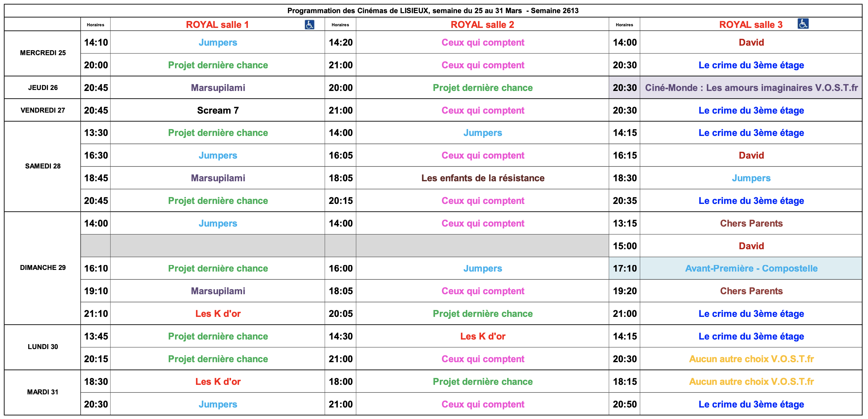The image size is (868, 419).
Task: Select the DIMANCHE 29 day cell
Action: [x=43, y=268]
